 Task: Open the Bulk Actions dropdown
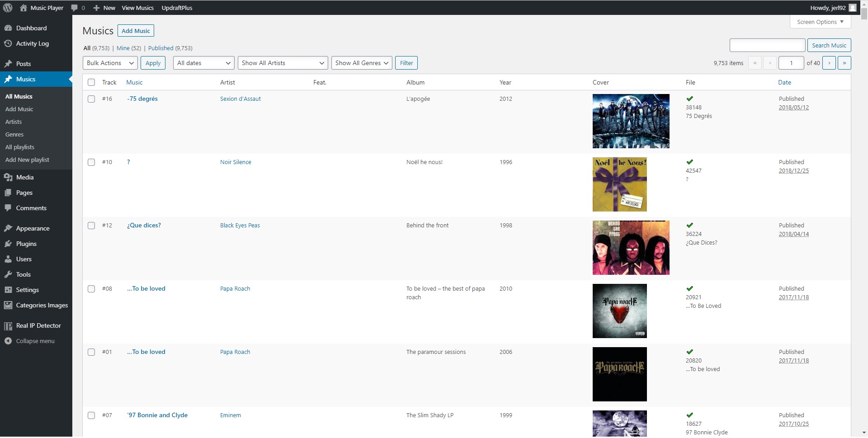(110, 63)
